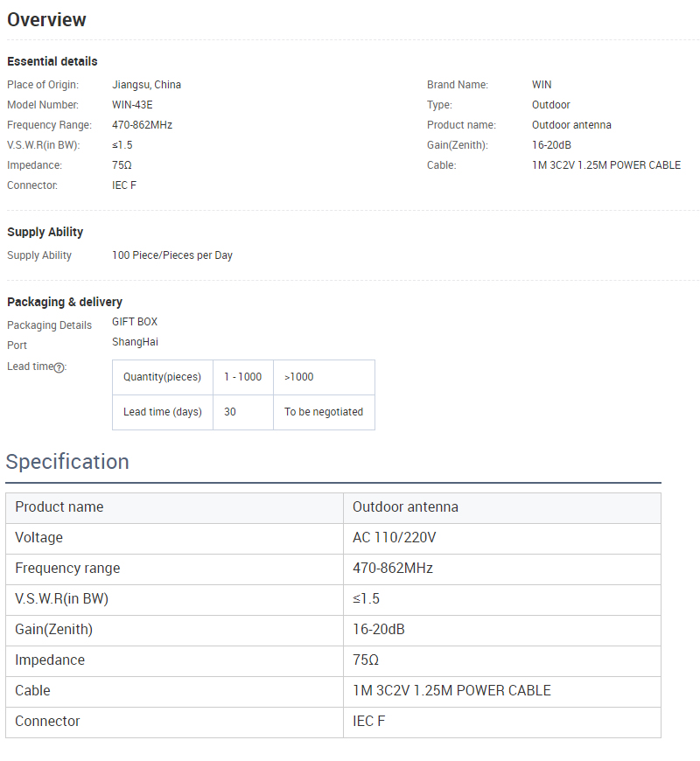
Task: Click the 1 - 1000 quantity cell
Action: pos(242,377)
